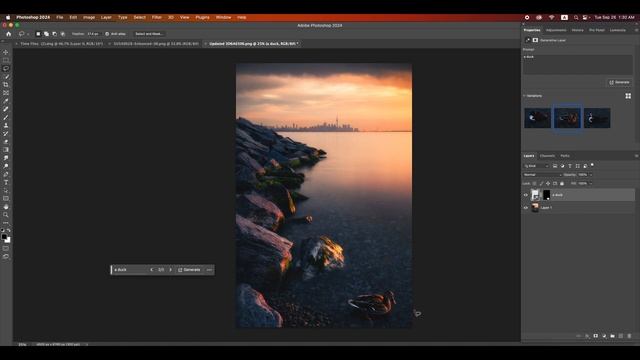Open the Opacity slider dropdown arrow

coord(591,175)
